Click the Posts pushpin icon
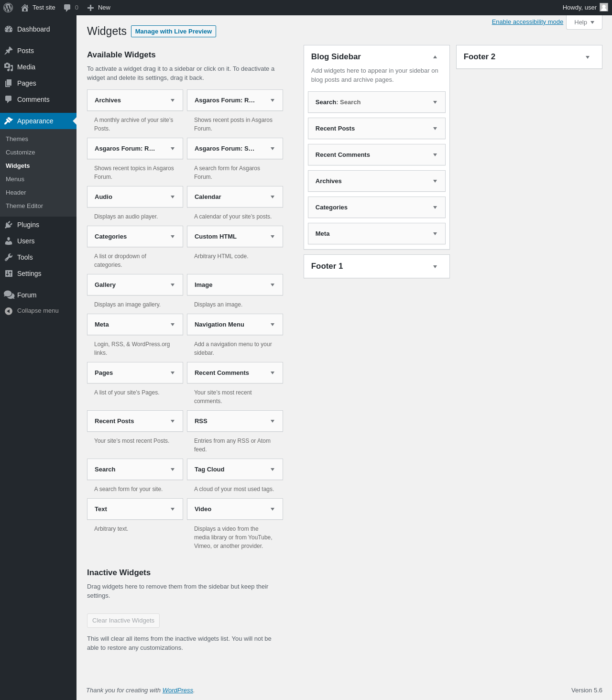Image resolution: width=612 pixels, height=700 pixels. 9,51
